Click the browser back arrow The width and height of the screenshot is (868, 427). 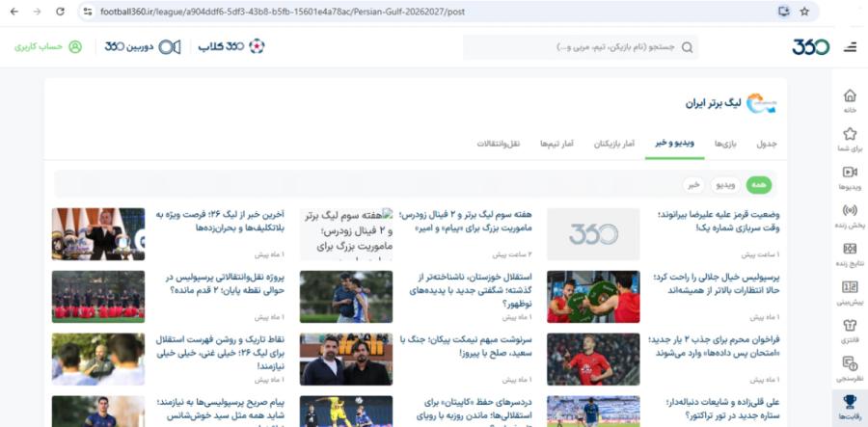[x=14, y=12]
